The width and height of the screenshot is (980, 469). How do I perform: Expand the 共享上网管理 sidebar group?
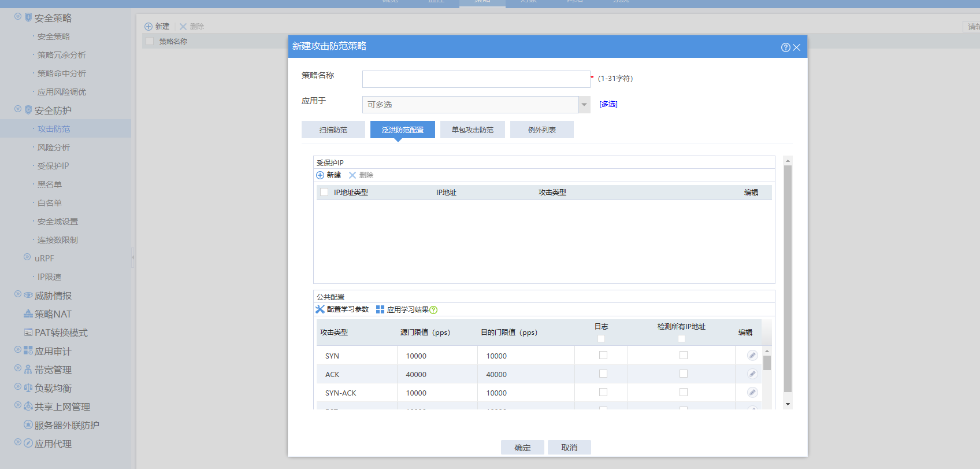18,405
